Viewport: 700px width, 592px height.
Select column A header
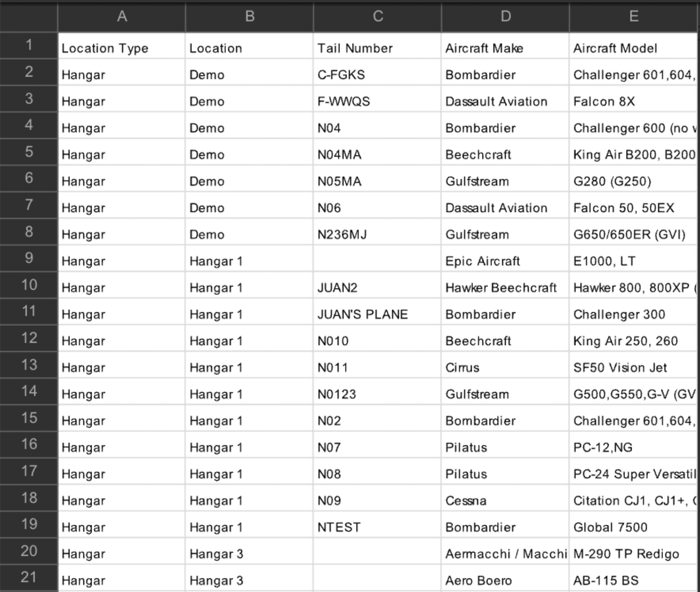[x=121, y=16]
